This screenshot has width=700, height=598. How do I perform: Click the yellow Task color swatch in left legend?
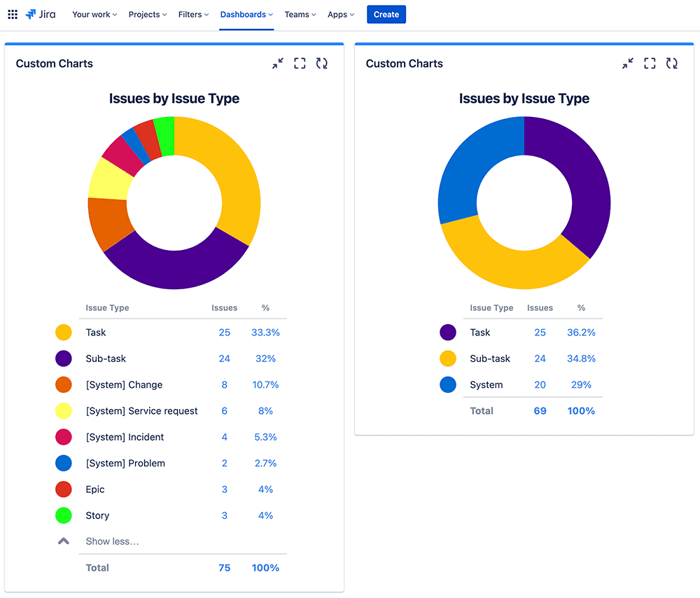64,333
